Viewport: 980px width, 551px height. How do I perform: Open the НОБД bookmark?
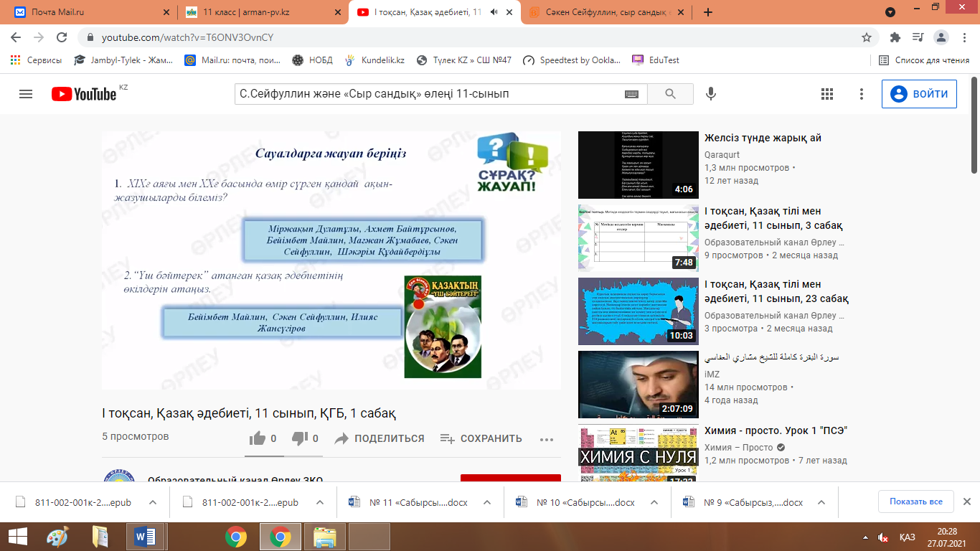312,60
